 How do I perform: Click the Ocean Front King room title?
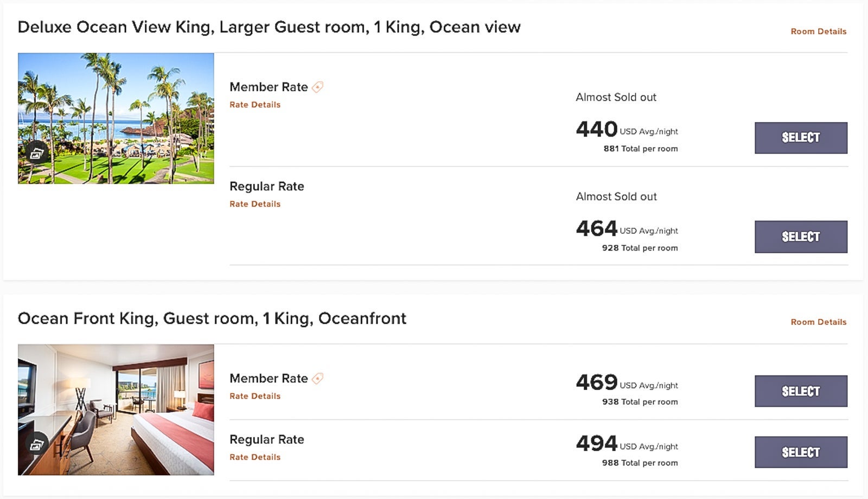pyautogui.click(x=212, y=318)
